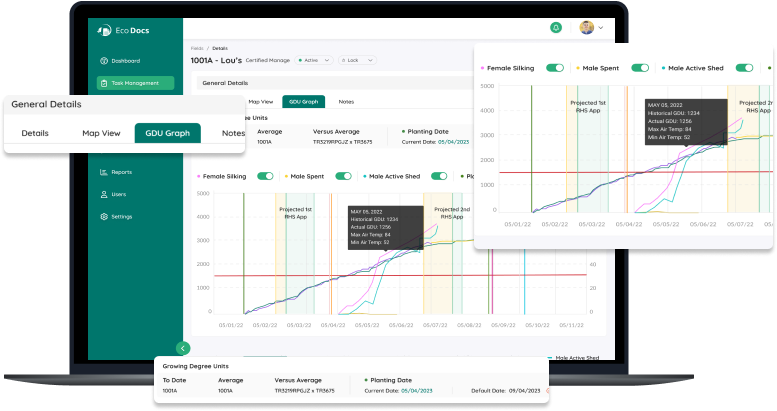The width and height of the screenshot is (777, 411).
Task: Click the teal Male Active Shed legend dot on laptop
Action: pos(365,176)
